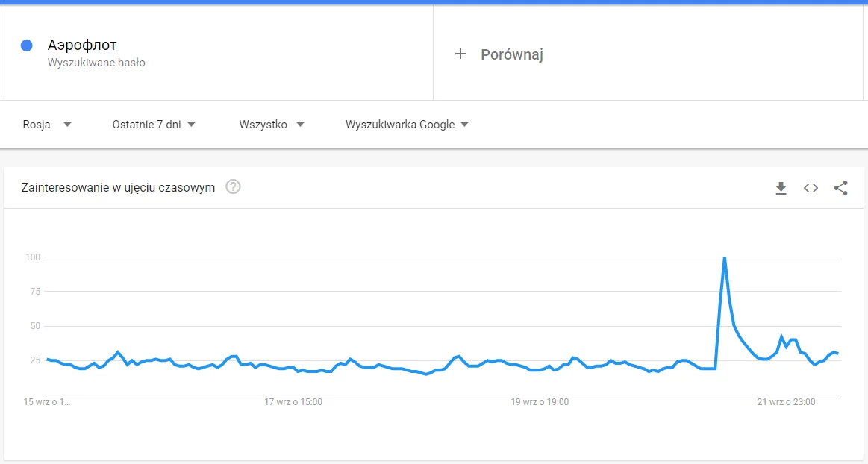Click the share chart icon

tap(840, 188)
